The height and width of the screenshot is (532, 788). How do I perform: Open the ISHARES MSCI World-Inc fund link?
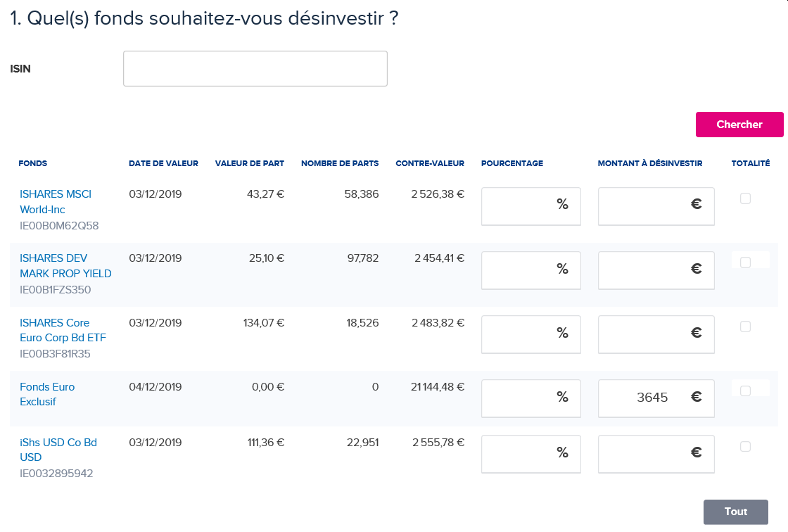tap(56, 201)
